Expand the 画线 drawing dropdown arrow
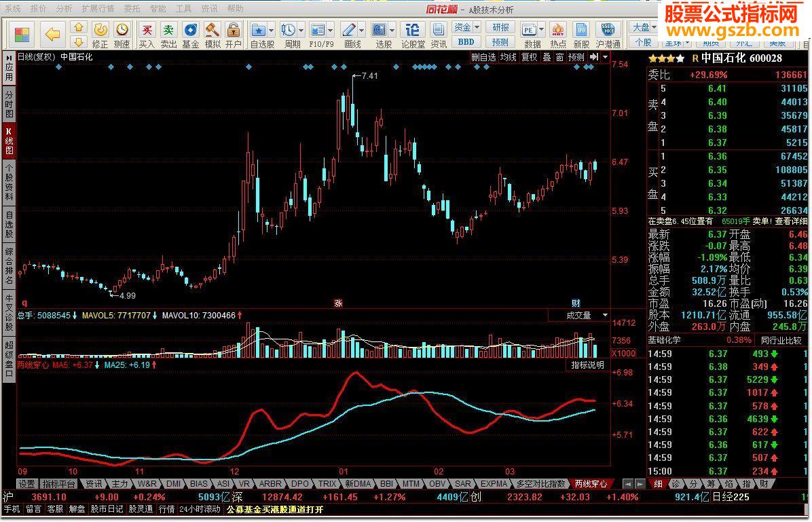The width and height of the screenshot is (812, 522). 361,31
